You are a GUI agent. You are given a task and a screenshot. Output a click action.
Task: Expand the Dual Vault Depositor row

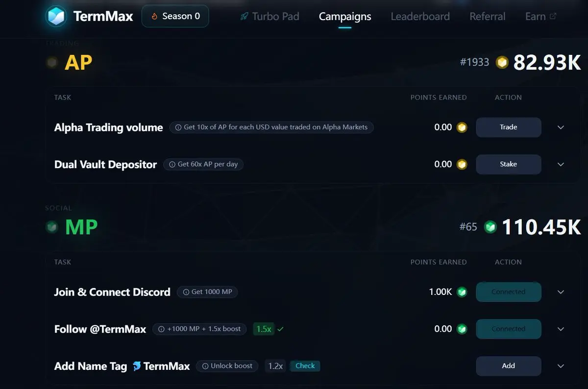click(561, 165)
